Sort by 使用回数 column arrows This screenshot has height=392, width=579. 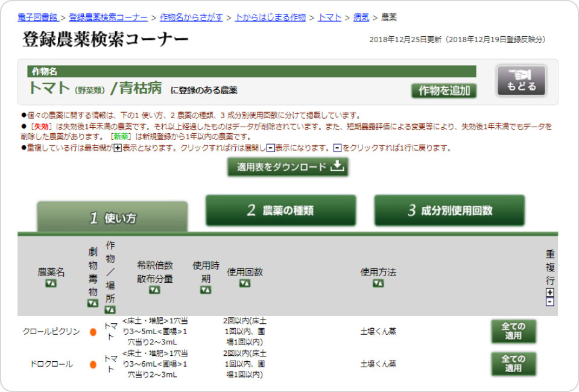pyautogui.click(x=245, y=283)
